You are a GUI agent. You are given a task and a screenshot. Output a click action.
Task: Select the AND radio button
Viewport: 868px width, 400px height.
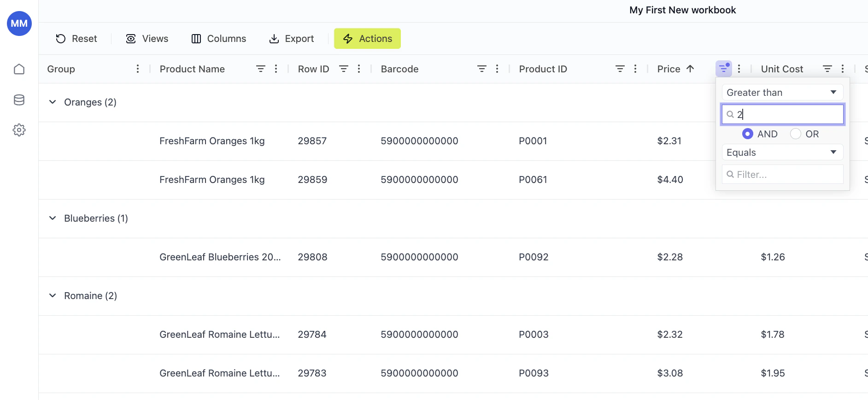click(x=748, y=134)
